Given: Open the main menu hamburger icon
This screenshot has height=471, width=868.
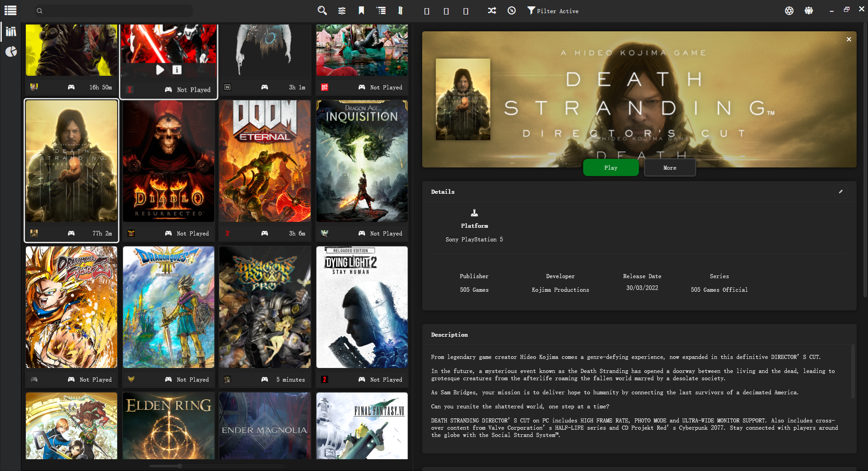Looking at the screenshot, I should coord(10,10).
